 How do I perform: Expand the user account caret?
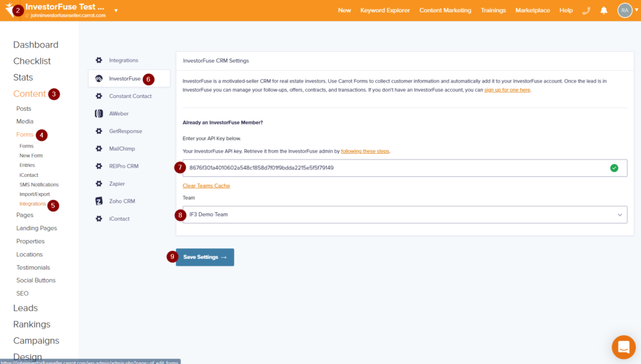click(637, 10)
